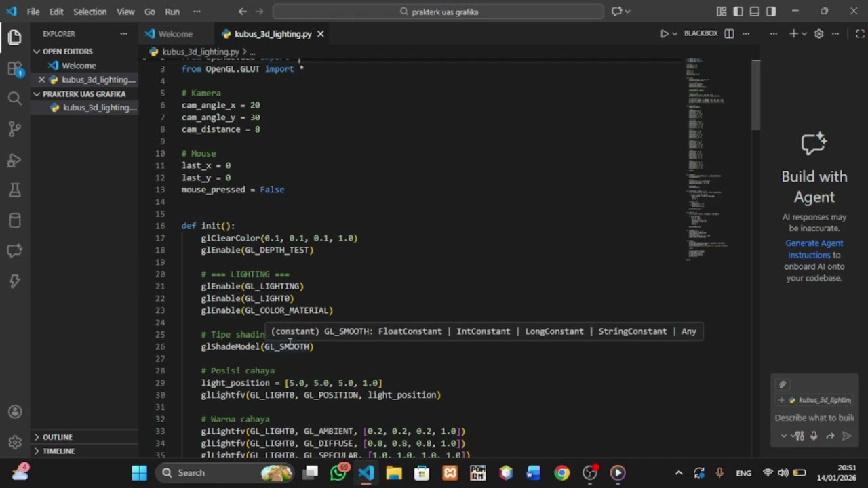The image size is (868, 488).
Task: Open the Source Control view
Action: (15, 129)
